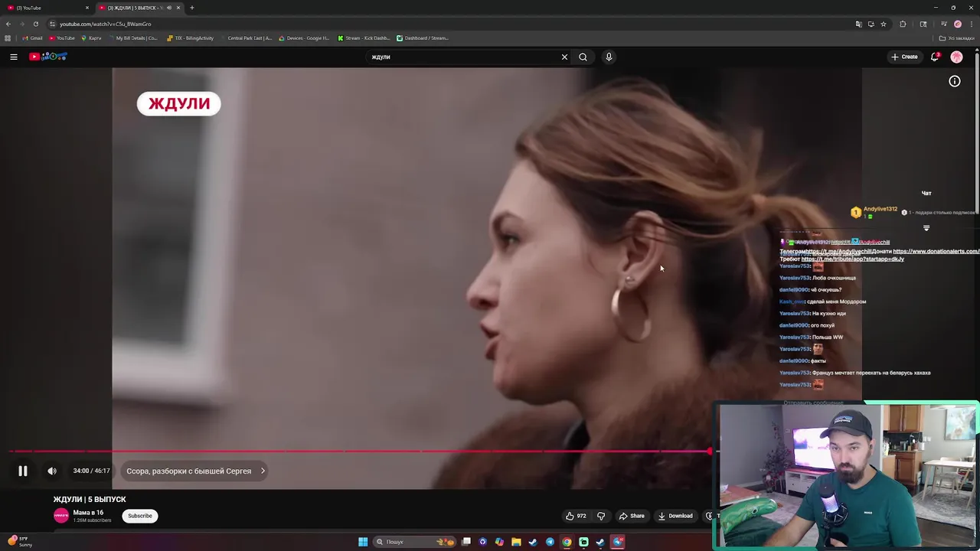Open Dashboard / Streamlabs bookmark
The width and height of the screenshot is (980, 551).
coord(423,38)
